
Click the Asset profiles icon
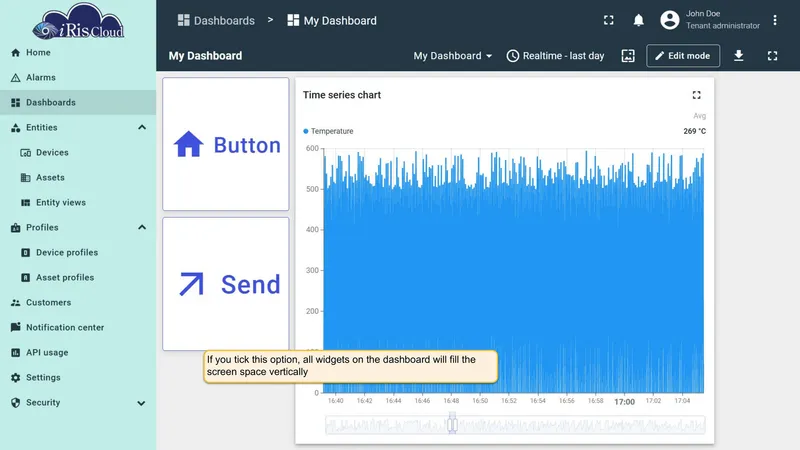pyautogui.click(x=26, y=278)
